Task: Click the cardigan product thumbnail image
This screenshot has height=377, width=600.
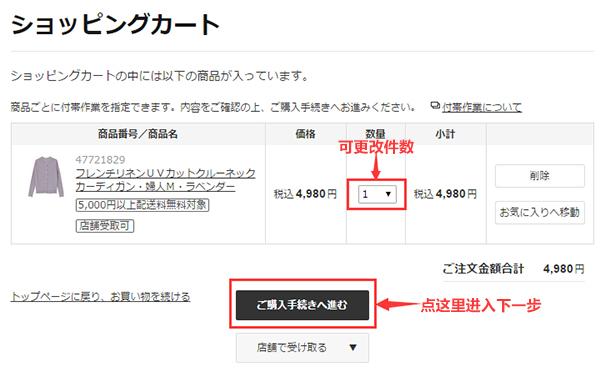Action: (46, 176)
